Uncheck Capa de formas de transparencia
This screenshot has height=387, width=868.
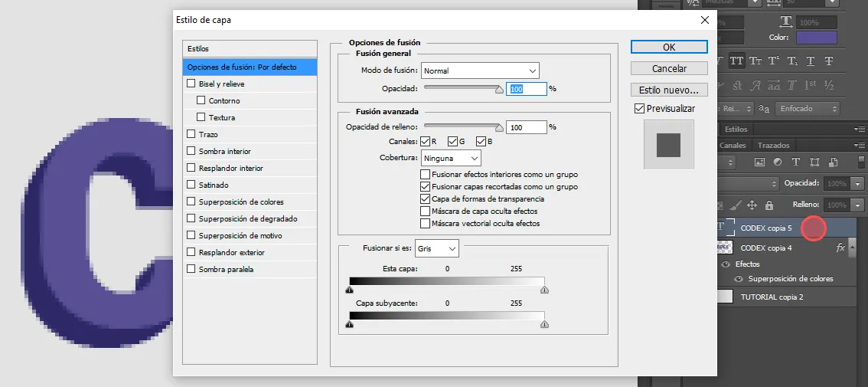pyautogui.click(x=425, y=198)
